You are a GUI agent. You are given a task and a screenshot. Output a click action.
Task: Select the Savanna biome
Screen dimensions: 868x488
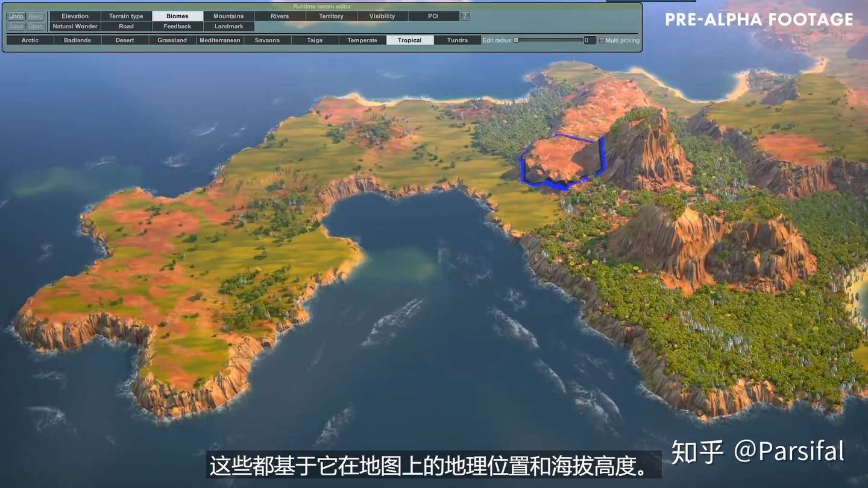coord(267,40)
